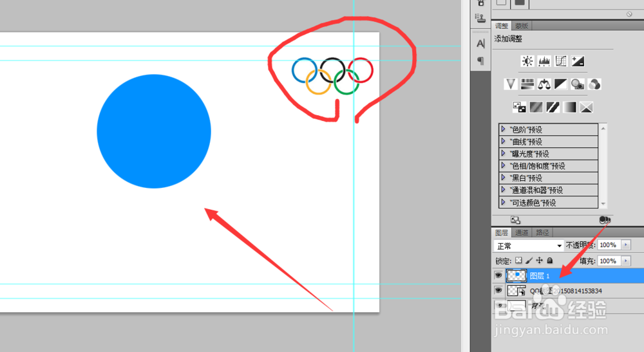Expand the "色阶"预设 list
Screen dimensions: 644x352
[503, 129]
